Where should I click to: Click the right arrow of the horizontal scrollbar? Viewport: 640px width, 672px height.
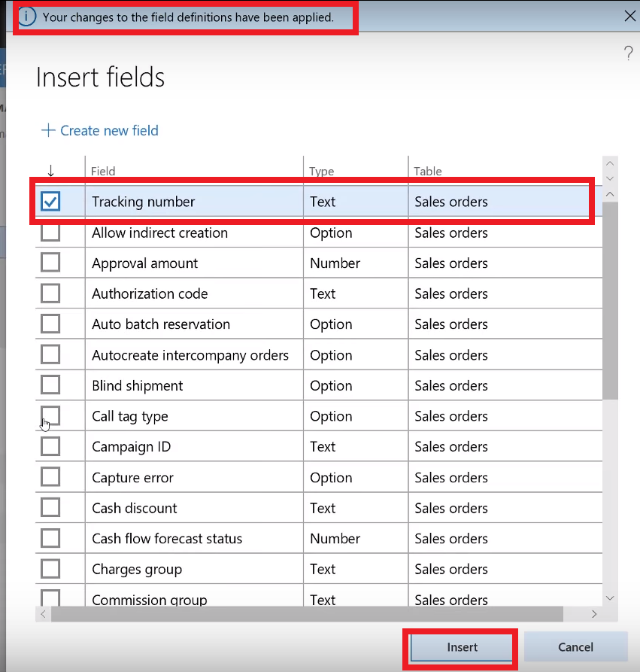point(594,614)
